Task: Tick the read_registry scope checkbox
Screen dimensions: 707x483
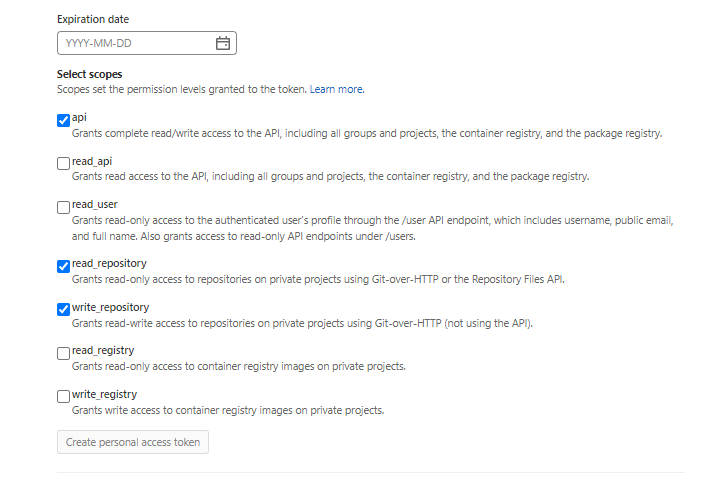Action: pyautogui.click(x=64, y=352)
